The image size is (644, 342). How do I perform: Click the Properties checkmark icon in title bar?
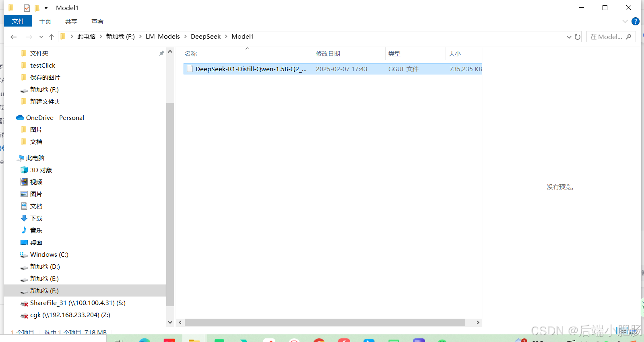coord(27,8)
